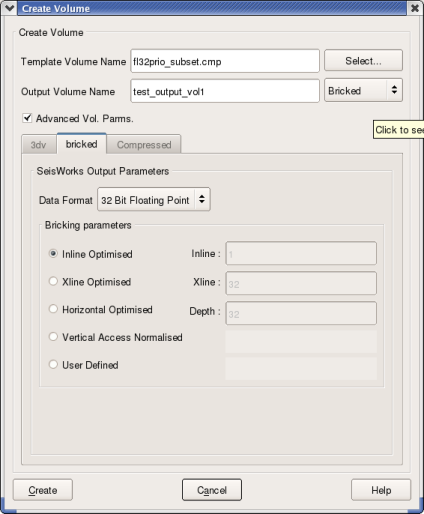
Task: Switch to the Compressed tab
Action: point(144,145)
